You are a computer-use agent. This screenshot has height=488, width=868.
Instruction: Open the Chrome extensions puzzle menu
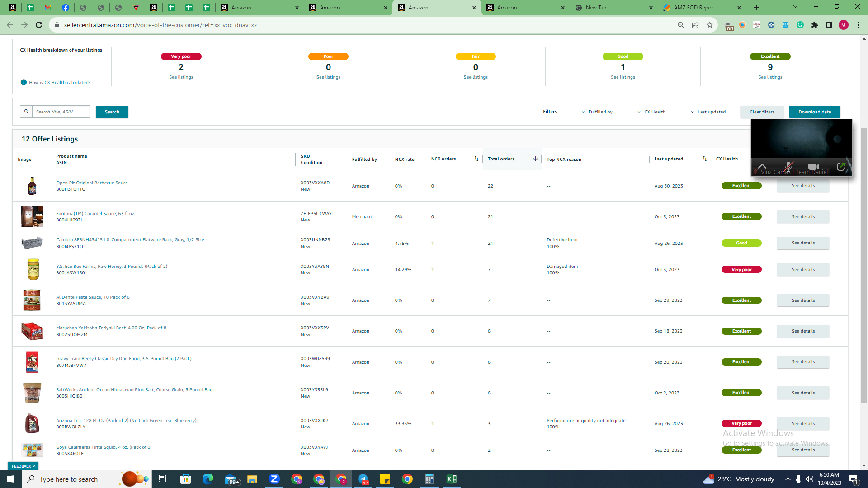(815, 25)
